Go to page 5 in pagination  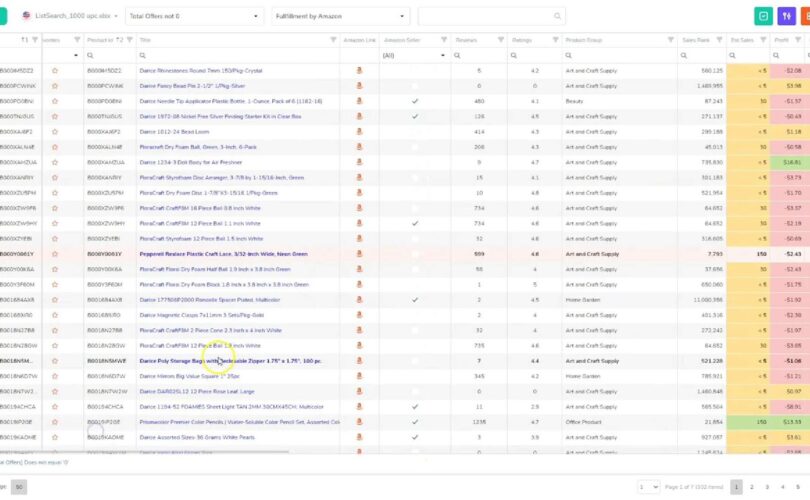pyautogui.click(x=798, y=487)
